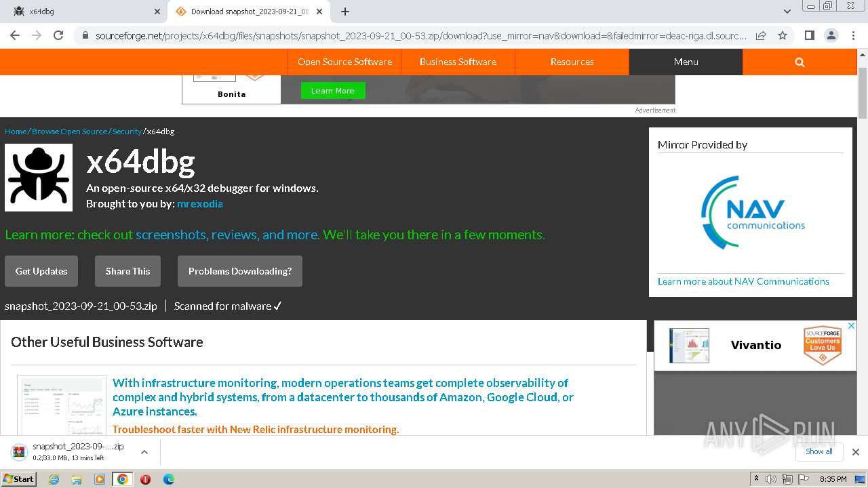Share this page icon in address bar
The image size is (868, 488).
(x=761, y=35)
